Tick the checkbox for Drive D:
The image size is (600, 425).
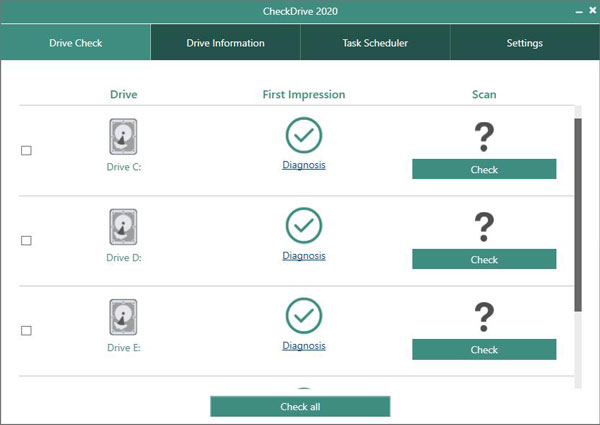pos(26,241)
